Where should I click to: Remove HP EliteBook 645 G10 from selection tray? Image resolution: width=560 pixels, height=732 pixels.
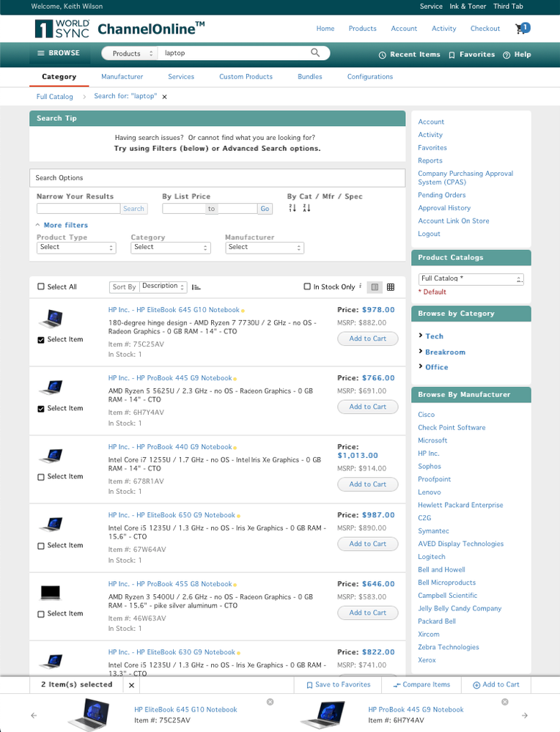pyautogui.click(x=270, y=702)
